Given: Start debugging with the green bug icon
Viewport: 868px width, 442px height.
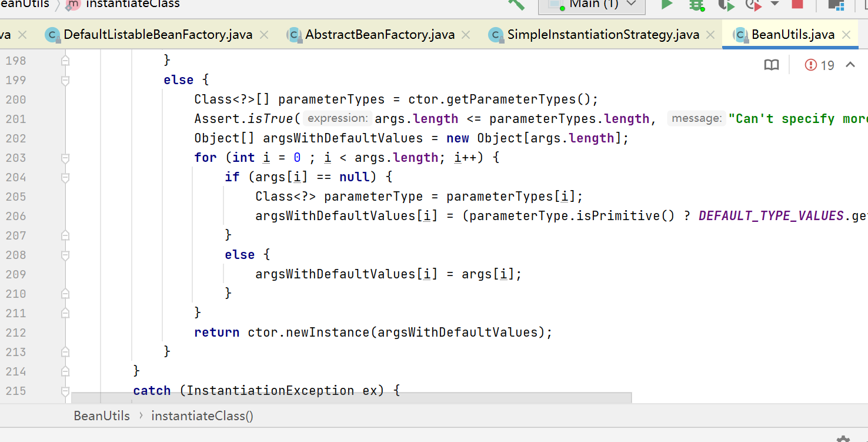Looking at the screenshot, I should [697, 5].
